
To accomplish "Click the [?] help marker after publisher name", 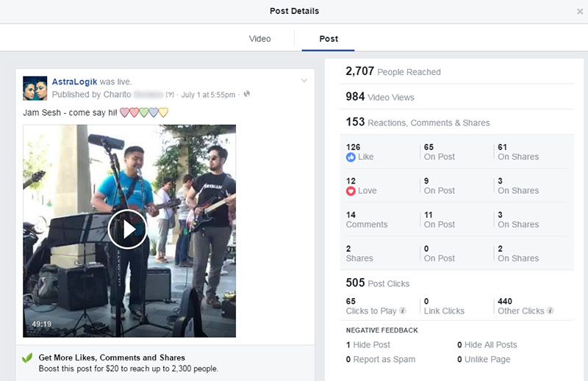I will [170, 95].
